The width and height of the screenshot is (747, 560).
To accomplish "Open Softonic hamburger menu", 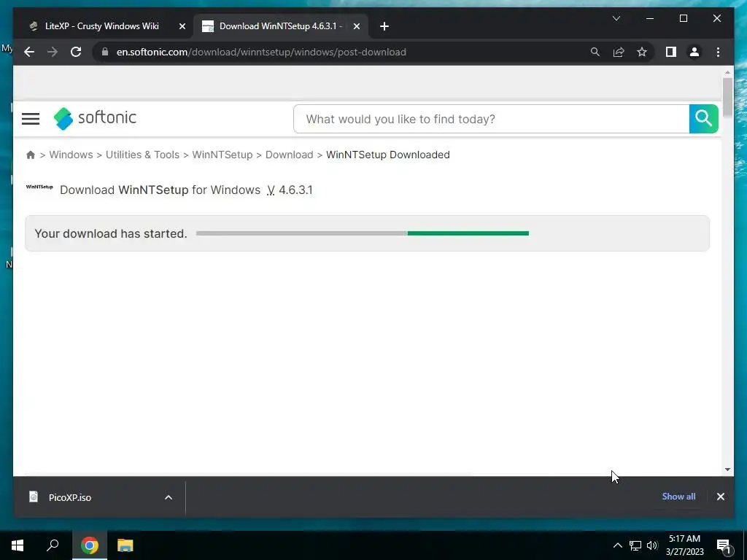I will (x=31, y=119).
